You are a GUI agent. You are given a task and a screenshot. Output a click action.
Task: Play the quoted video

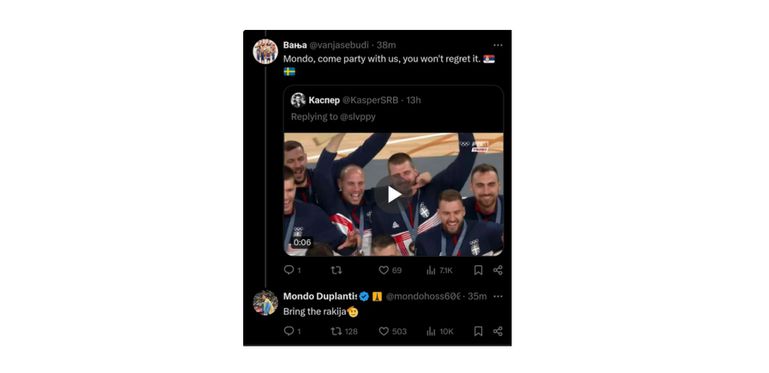pyautogui.click(x=393, y=195)
